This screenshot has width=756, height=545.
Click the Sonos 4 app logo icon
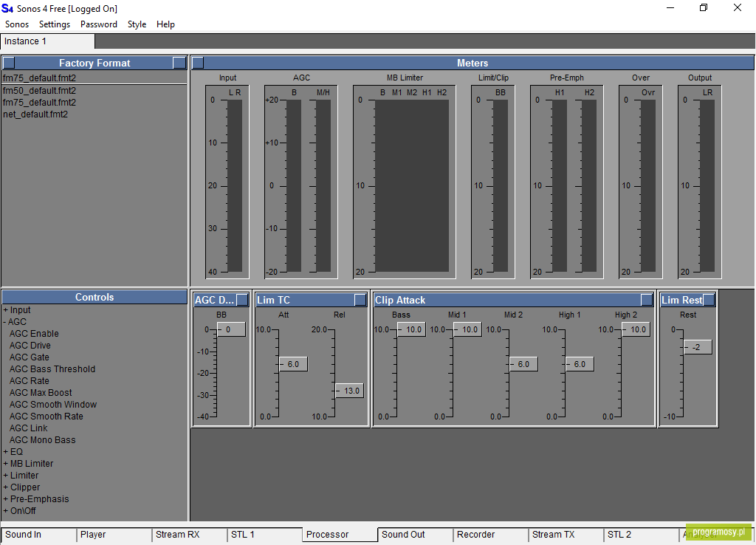(x=7, y=9)
